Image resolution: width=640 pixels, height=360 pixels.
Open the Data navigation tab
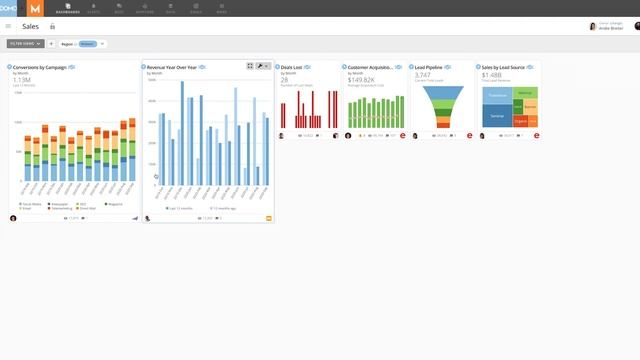[x=171, y=8]
